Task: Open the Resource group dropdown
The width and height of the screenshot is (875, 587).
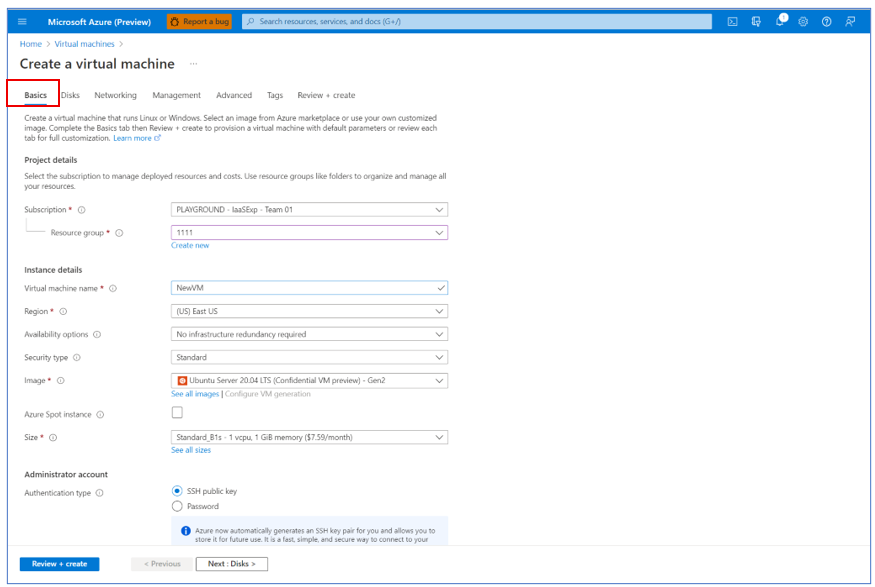Action: pyautogui.click(x=309, y=233)
